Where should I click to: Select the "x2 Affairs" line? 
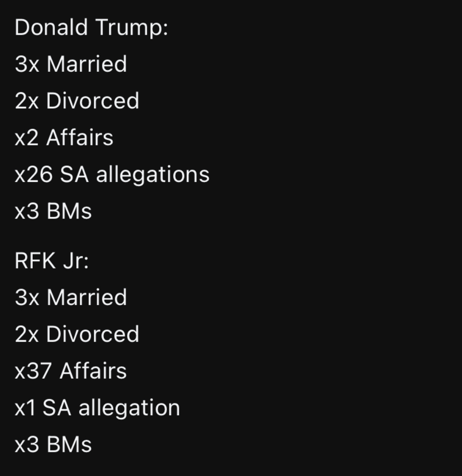64,138
